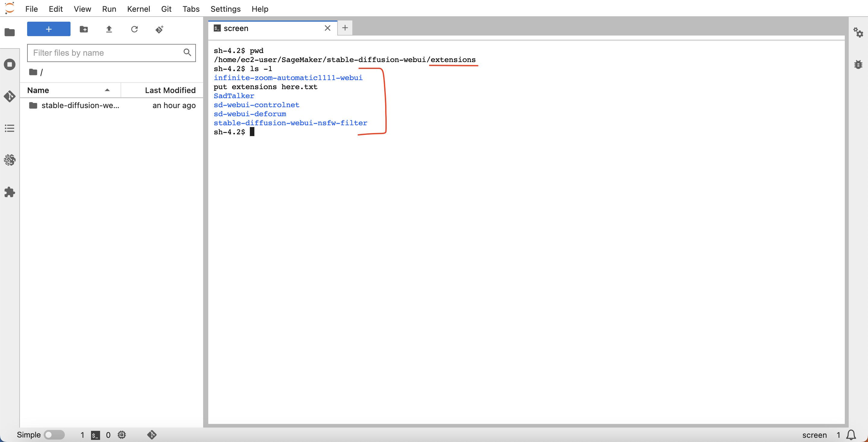Refresh the file browser list
The image size is (868, 442).
[x=134, y=29]
